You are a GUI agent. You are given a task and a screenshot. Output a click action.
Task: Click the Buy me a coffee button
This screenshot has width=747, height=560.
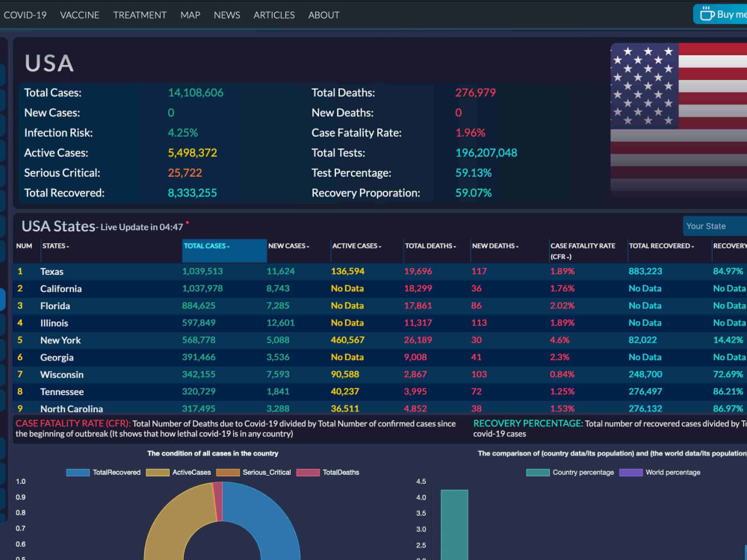click(x=720, y=14)
